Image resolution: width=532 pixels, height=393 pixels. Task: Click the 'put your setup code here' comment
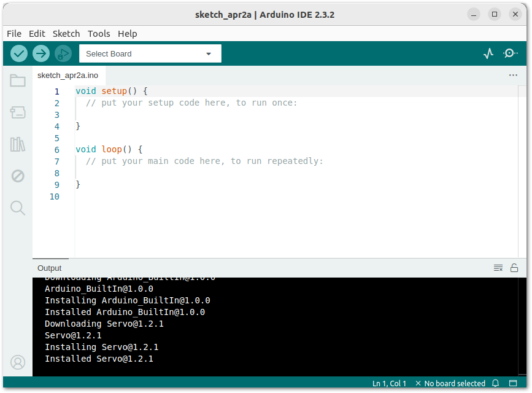[x=191, y=103]
